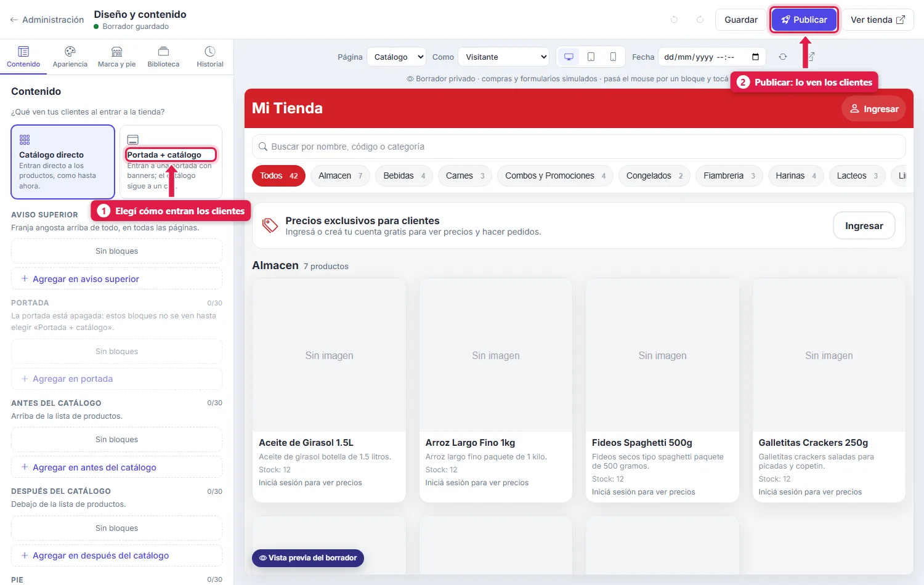Image resolution: width=924 pixels, height=585 pixels.
Task: Filter products by Carnes chip
Action: 465,175
